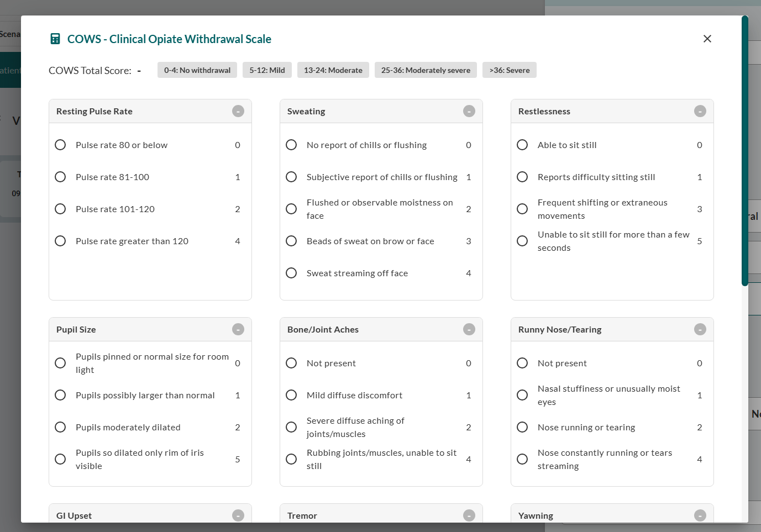Screen dimensions: 761x532
Task: Choose No report of chills or flushing
Action: tap(291, 145)
